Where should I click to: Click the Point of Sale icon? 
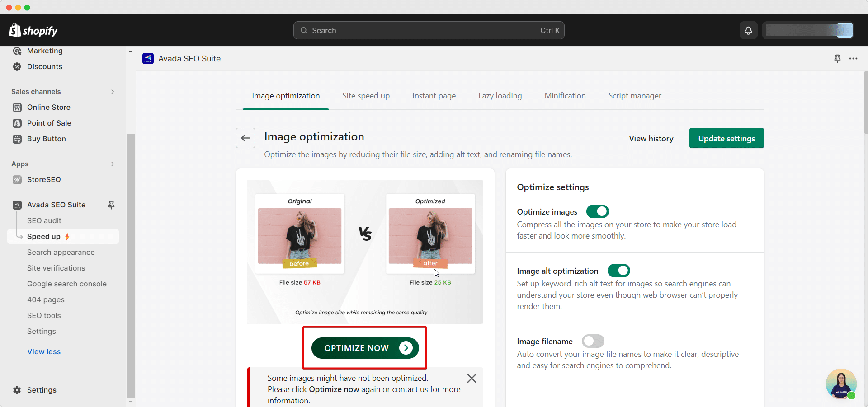tap(17, 123)
